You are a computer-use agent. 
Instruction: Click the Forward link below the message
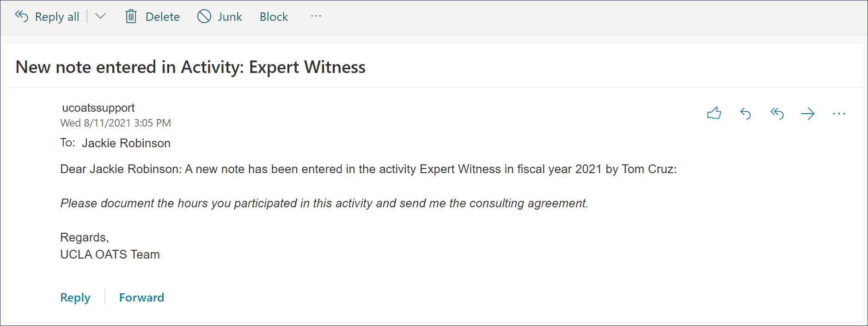click(x=141, y=297)
